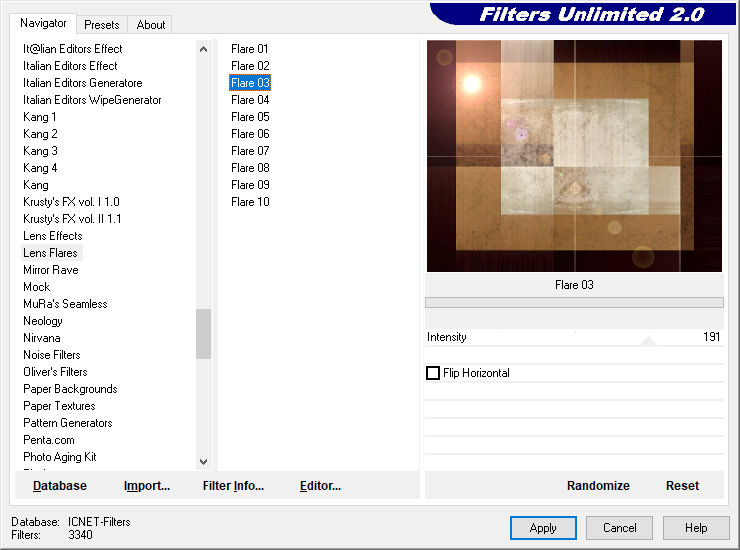Click the category list scrollbar thumb
The height and width of the screenshot is (550, 740).
[203, 334]
